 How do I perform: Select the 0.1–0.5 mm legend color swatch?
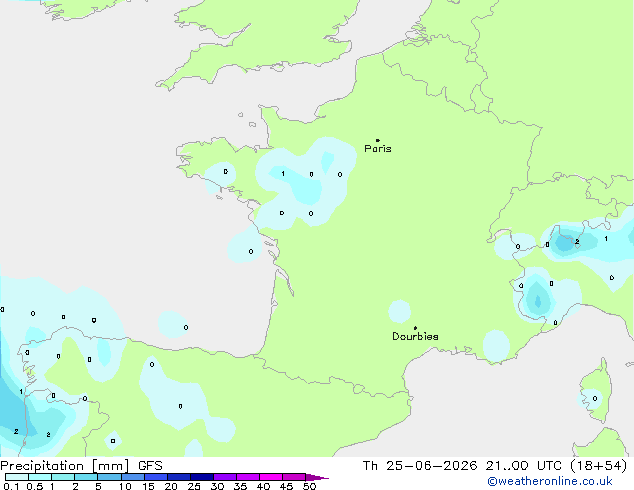17,477
